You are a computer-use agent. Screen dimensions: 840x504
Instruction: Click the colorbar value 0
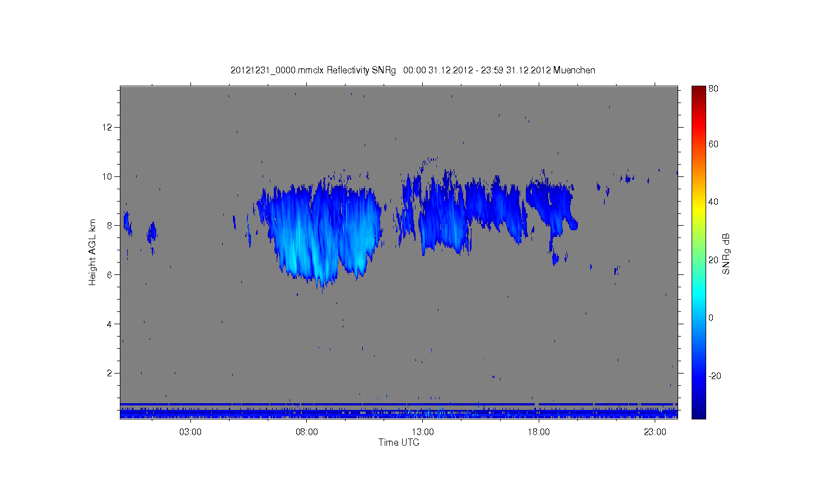pos(711,318)
